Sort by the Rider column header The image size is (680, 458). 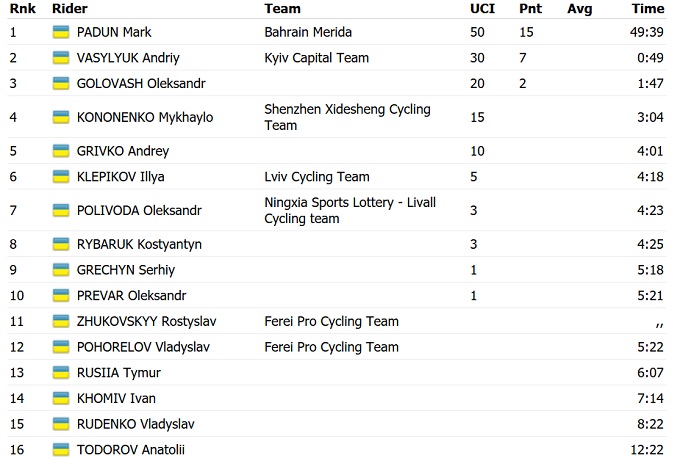(69, 9)
